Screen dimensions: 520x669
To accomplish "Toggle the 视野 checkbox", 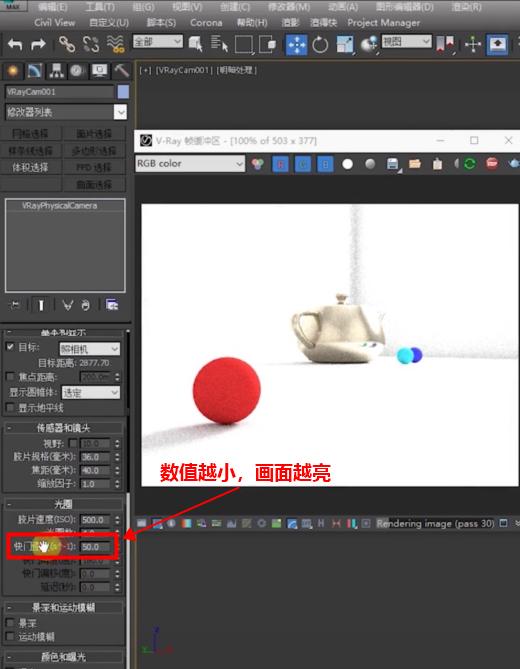I will coord(73,443).
